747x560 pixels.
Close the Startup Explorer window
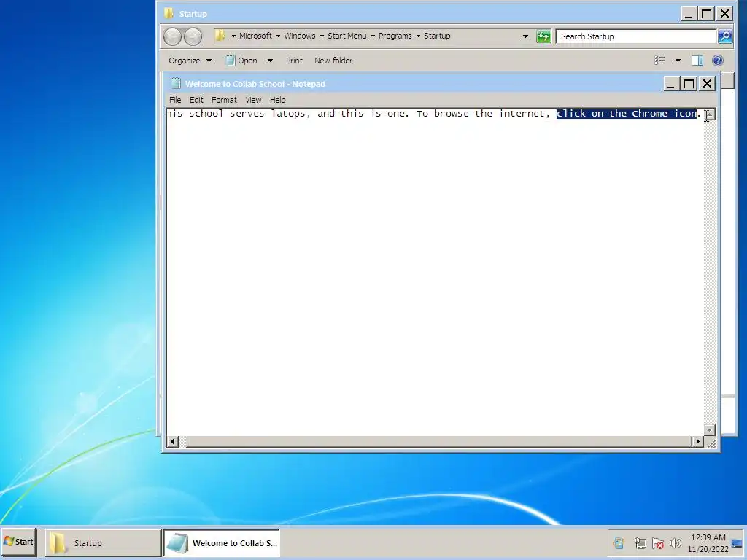(724, 14)
